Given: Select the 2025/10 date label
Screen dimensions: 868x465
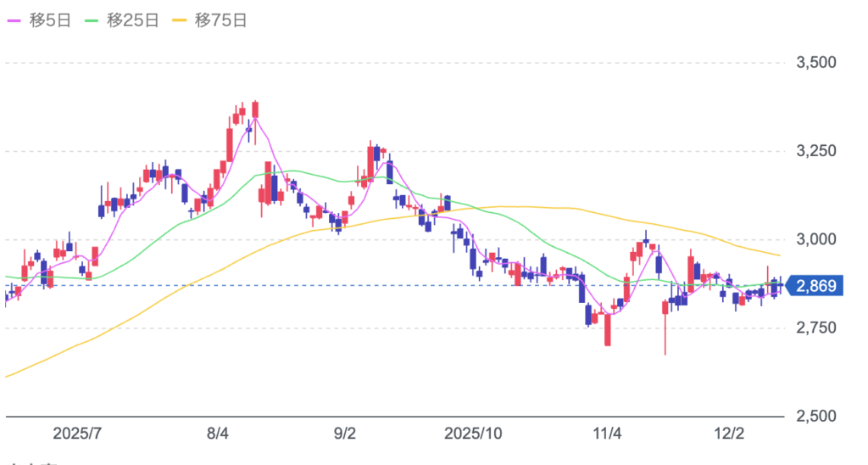Looking at the screenshot, I should (x=471, y=434).
